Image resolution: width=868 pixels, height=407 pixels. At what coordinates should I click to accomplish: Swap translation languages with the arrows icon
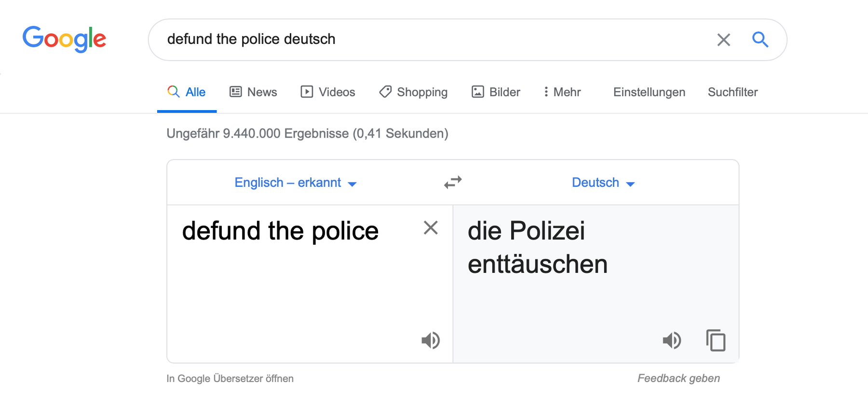tap(453, 182)
